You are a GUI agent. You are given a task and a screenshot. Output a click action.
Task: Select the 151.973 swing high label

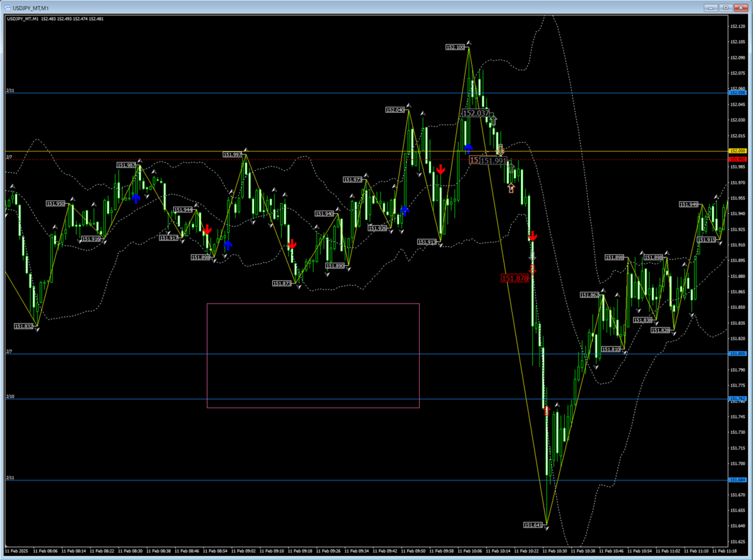353,180
